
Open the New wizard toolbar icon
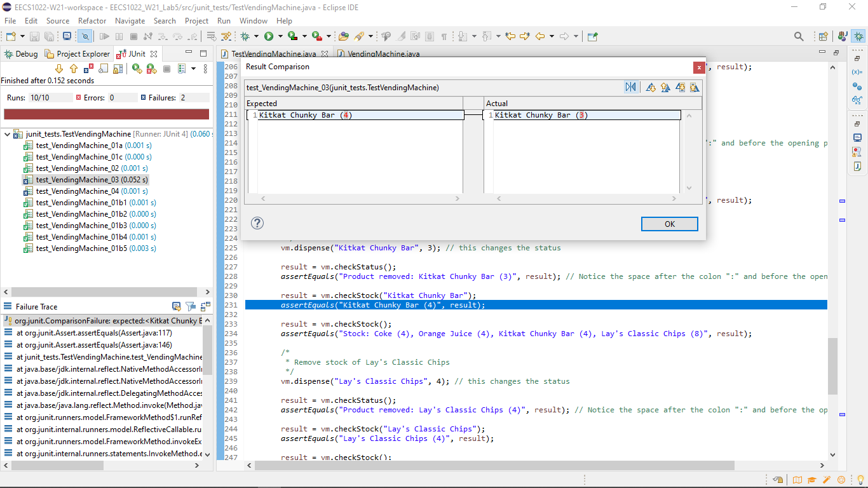(x=11, y=37)
